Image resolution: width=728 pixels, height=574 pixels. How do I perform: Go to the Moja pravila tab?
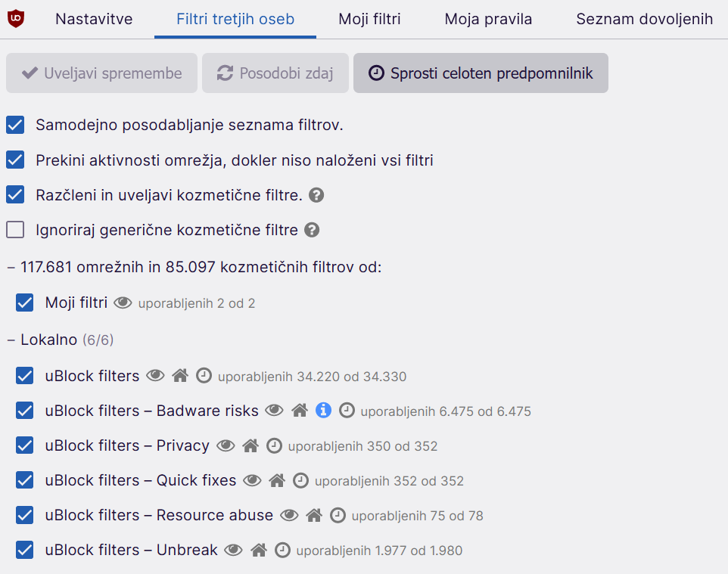[488, 19]
